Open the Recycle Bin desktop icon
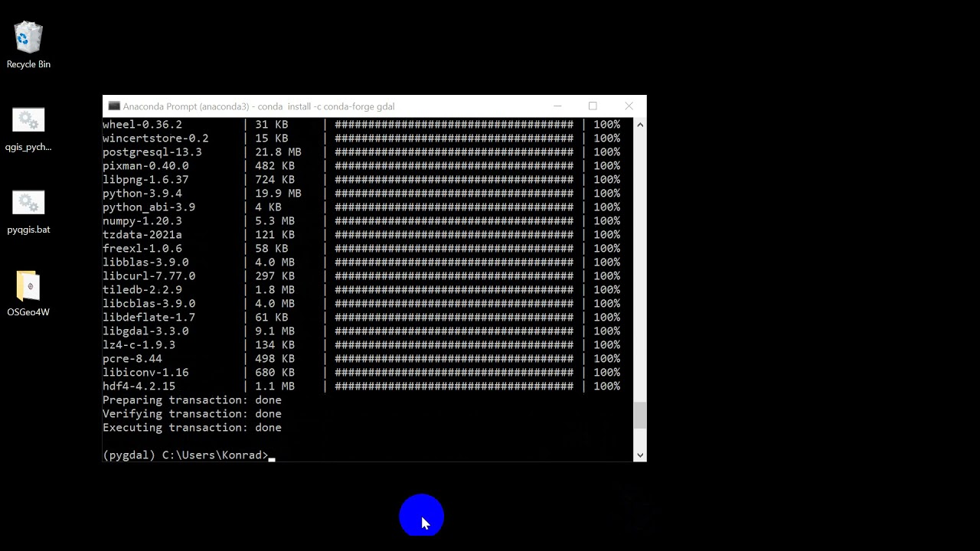The height and width of the screenshot is (551, 980). (x=28, y=45)
